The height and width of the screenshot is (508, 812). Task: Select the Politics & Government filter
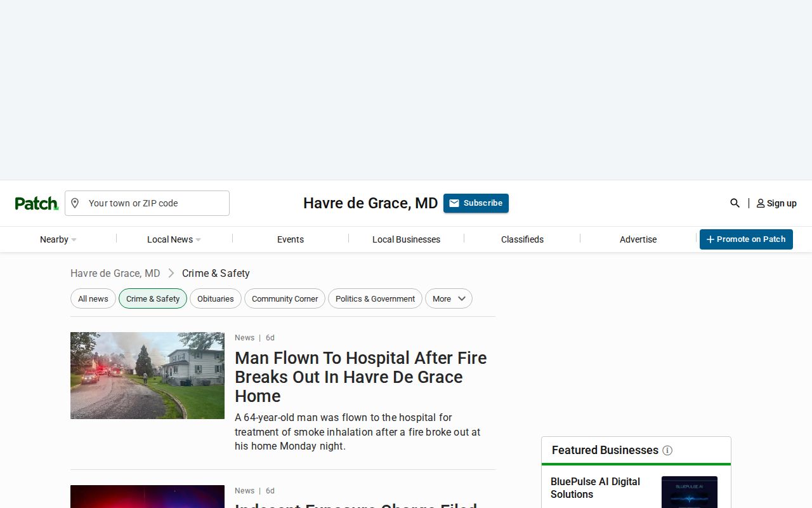pyautogui.click(x=375, y=299)
